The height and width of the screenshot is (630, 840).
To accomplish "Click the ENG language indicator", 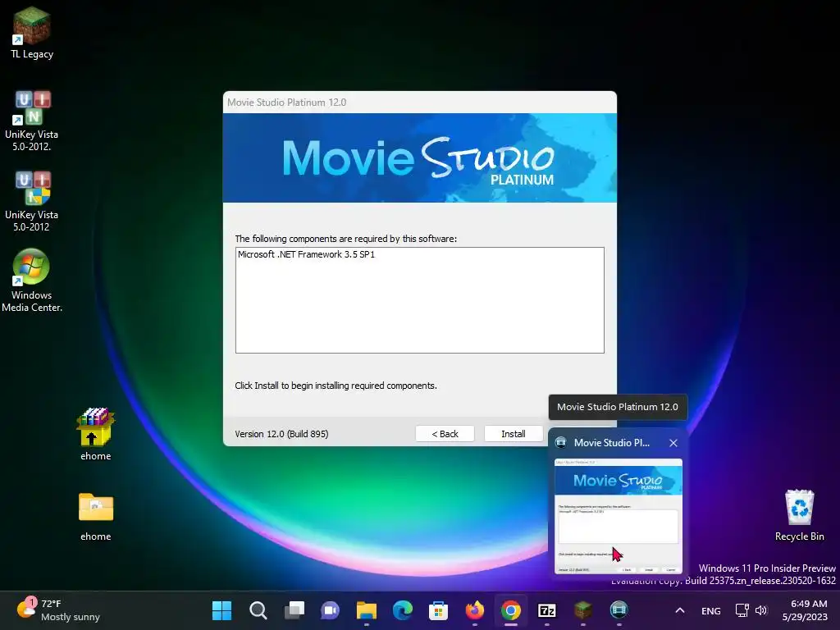I will pyautogui.click(x=711, y=610).
